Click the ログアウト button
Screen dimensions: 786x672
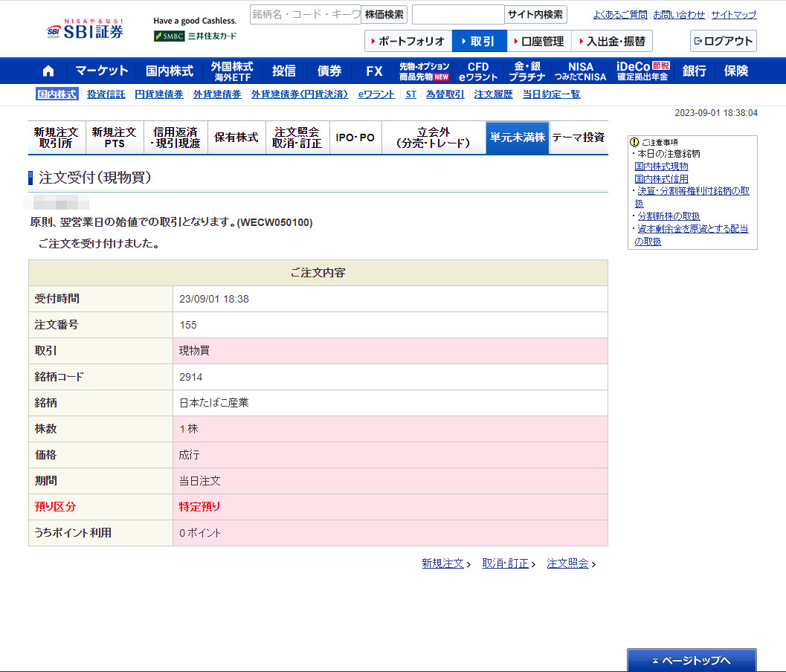pyautogui.click(x=723, y=41)
